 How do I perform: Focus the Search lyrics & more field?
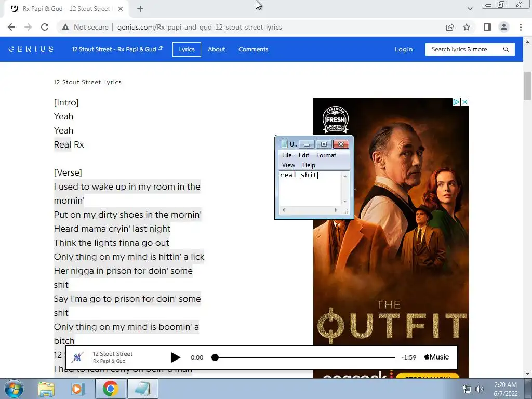pos(470,49)
